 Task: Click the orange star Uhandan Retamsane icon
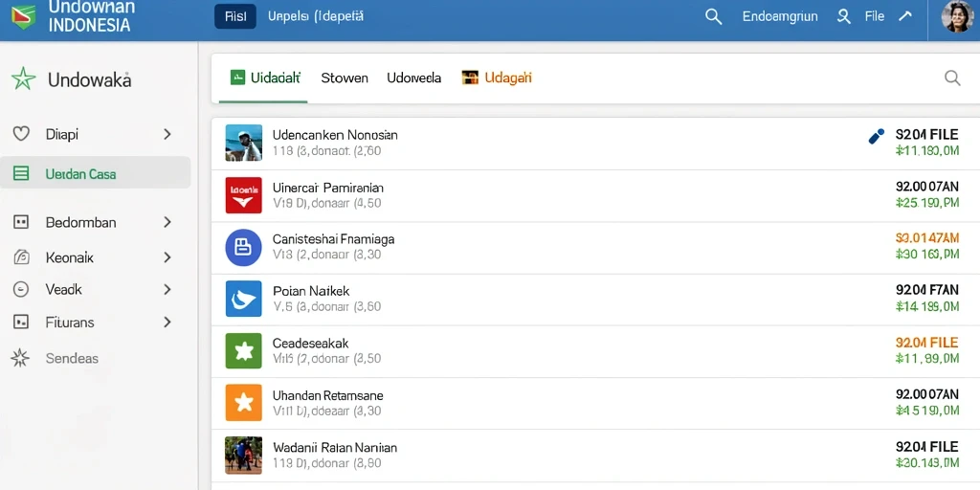243,403
